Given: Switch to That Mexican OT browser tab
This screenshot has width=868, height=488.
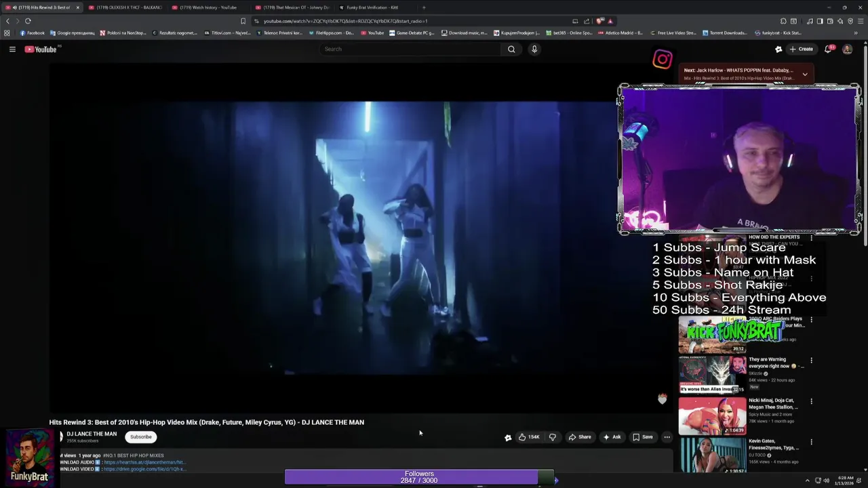Looking at the screenshot, I should 292,7.
